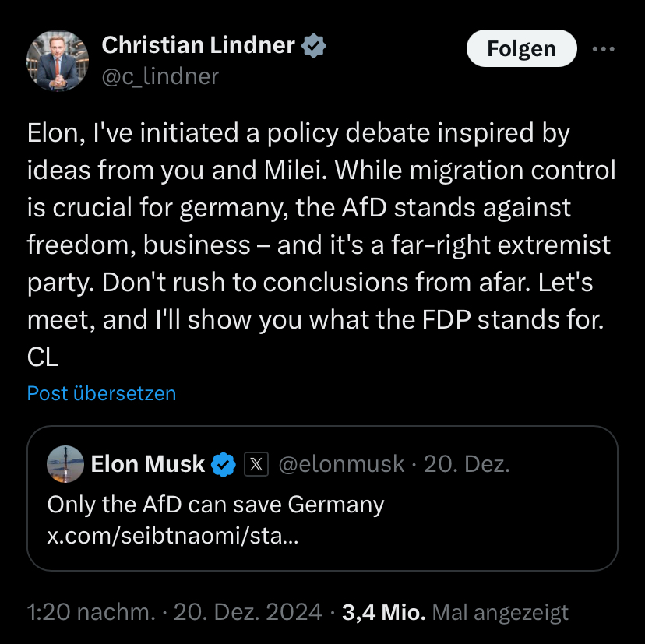Screen dimensions: 645x644
Task: Click the X affiliation badge icon
Action: [256, 465]
